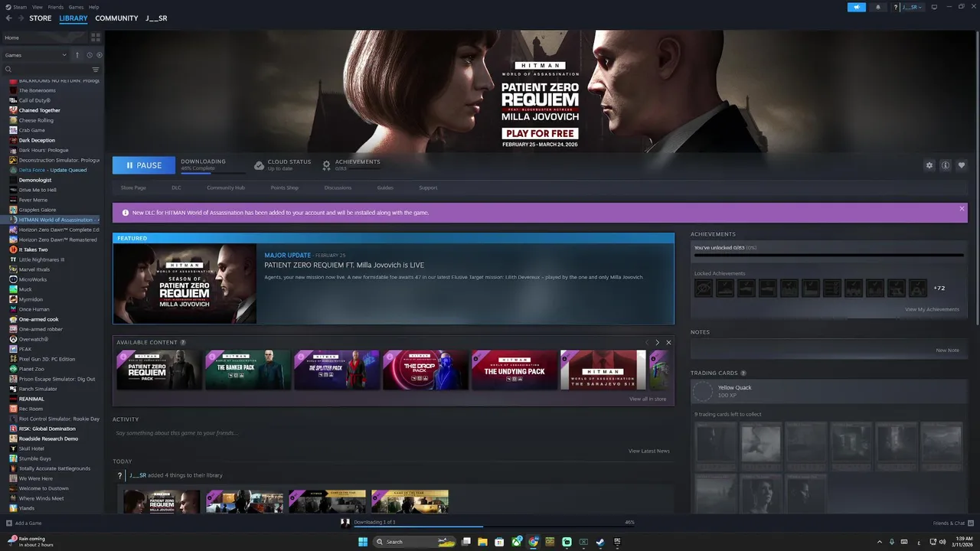The height and width of the screenshot is (551, 980).
Task: Open the Points Shop link
Action: (x=284, y=187)
